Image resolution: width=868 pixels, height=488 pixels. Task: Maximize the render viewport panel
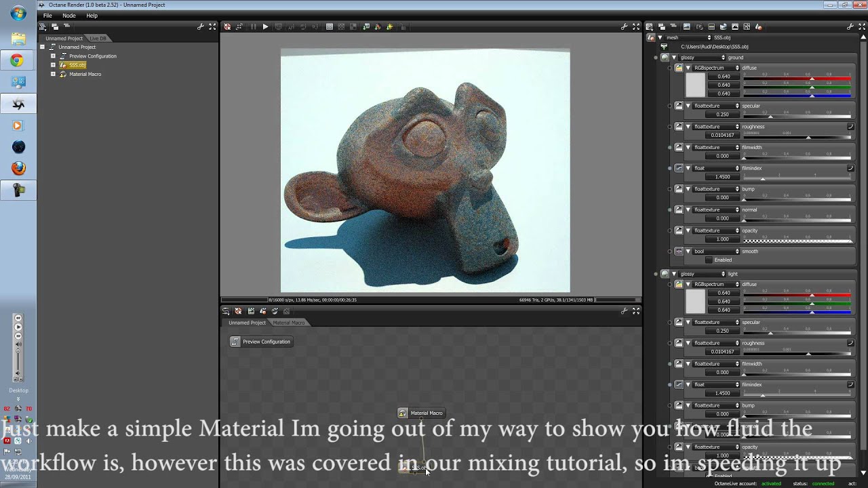click(x=636, y=26)
